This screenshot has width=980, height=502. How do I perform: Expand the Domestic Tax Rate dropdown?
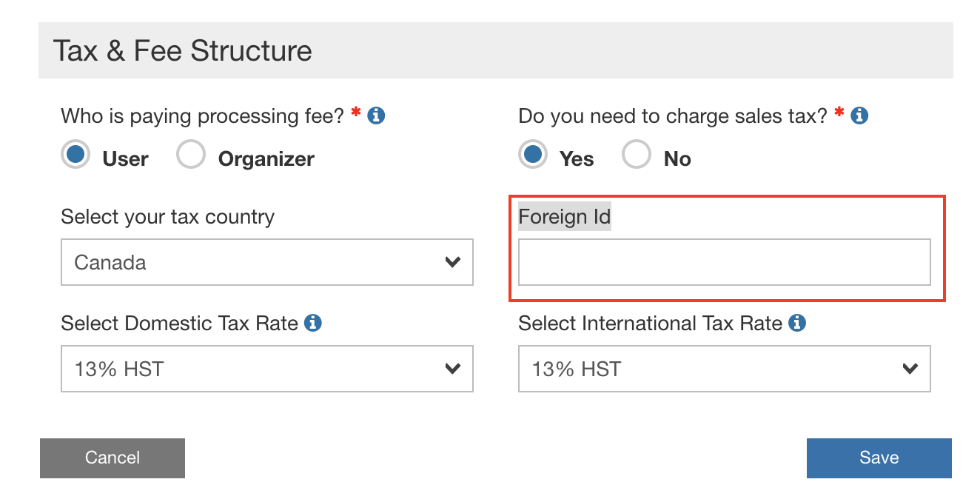tap(266, 369)
